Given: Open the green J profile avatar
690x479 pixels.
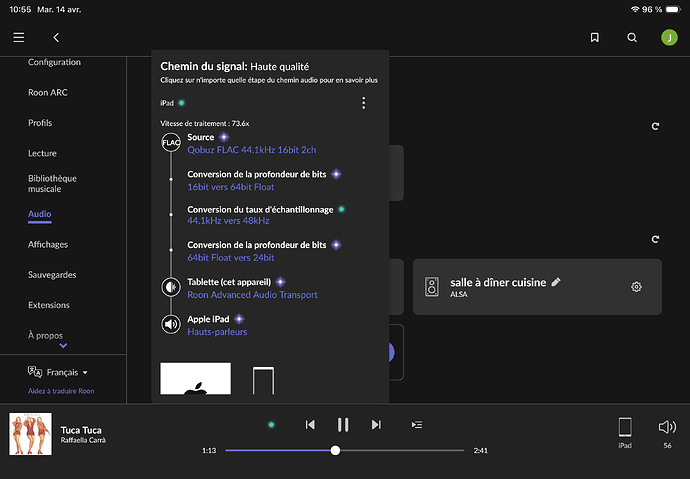Looking at the screenshot, I should [669, 37].
